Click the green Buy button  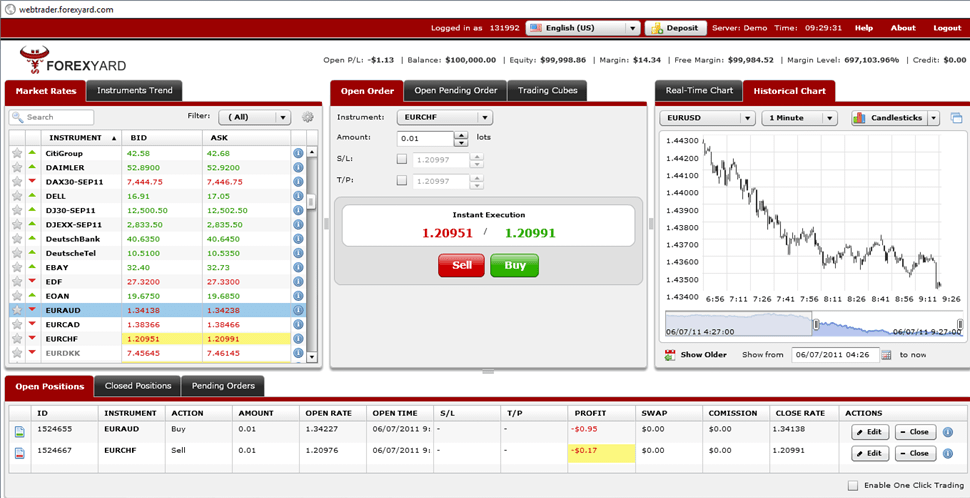click(x=515, y=265)
